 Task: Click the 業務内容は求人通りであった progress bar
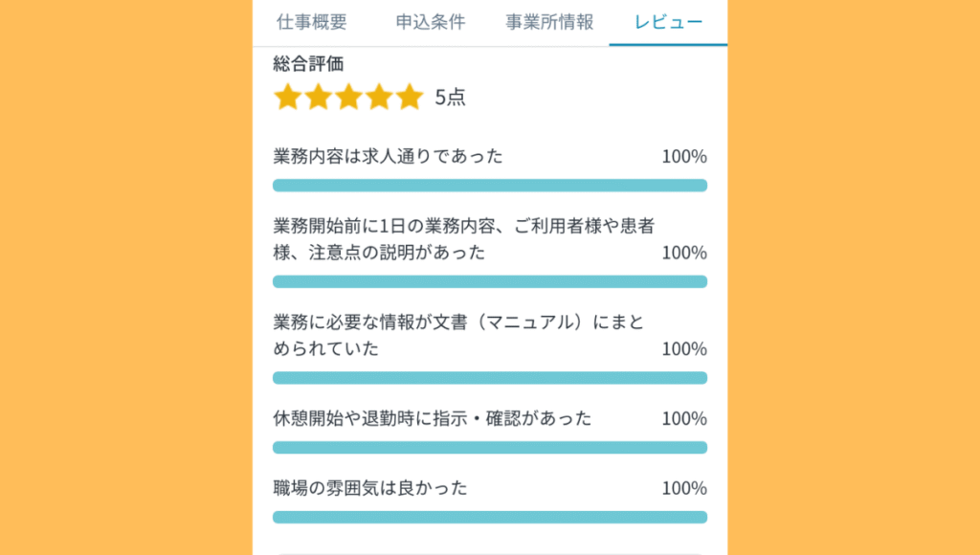click(x=490, y=186)
